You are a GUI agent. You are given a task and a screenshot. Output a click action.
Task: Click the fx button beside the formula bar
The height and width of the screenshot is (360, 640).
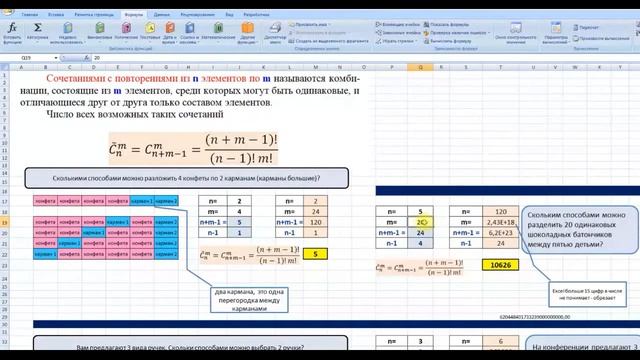point(87,58)
